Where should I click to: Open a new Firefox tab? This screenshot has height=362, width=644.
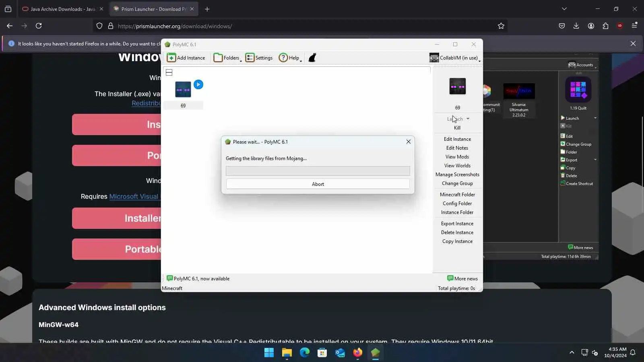coord(207,9)
